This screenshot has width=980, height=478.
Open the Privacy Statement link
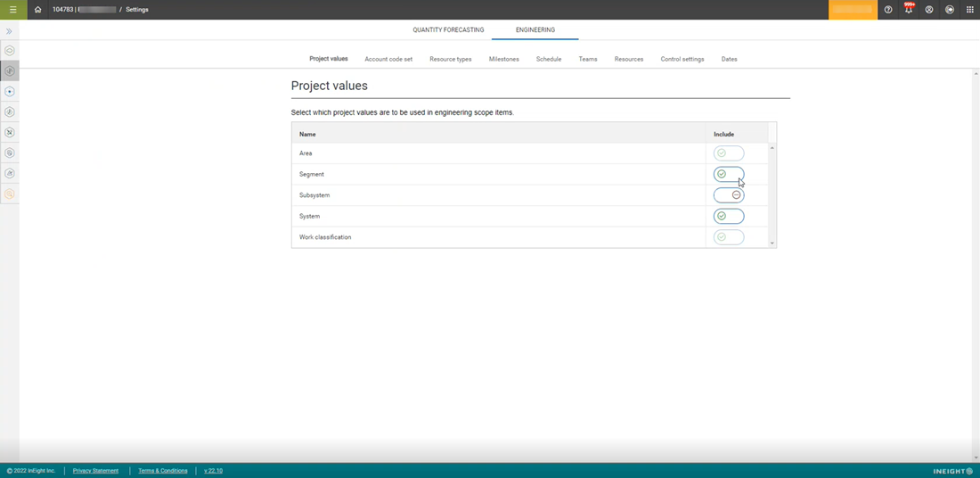pos(95,471)
